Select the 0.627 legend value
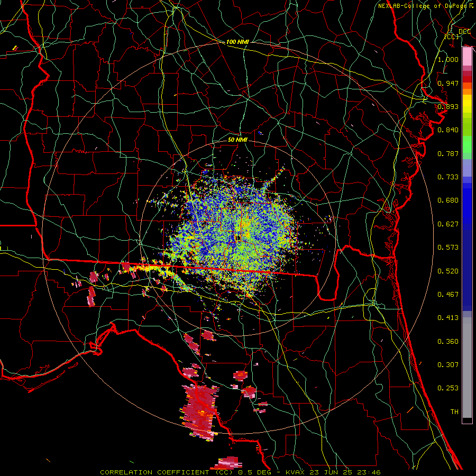The height and width of the screenshot is (476, 476). (x=448, y=224)
